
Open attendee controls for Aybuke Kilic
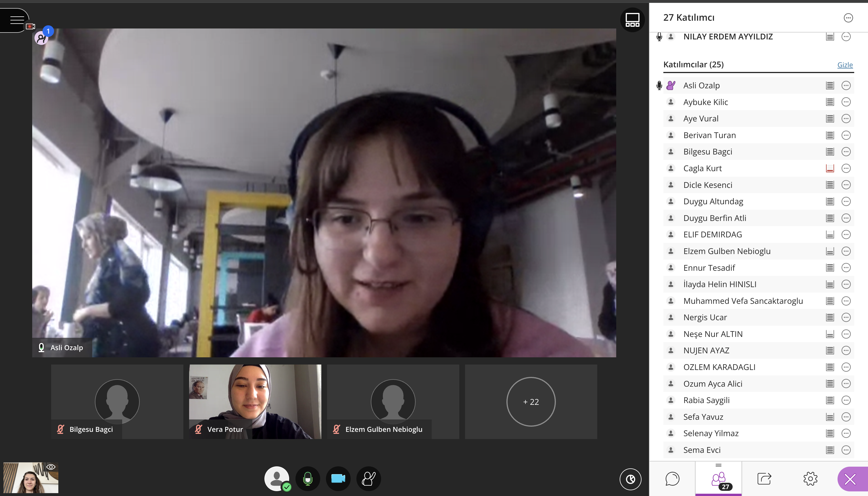click(846, 102)
